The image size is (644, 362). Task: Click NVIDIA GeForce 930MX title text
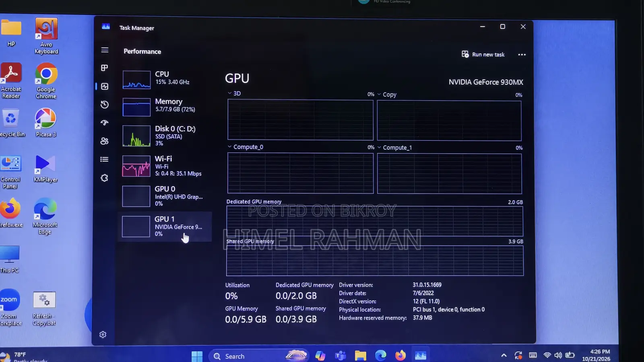tap(486, 82)
